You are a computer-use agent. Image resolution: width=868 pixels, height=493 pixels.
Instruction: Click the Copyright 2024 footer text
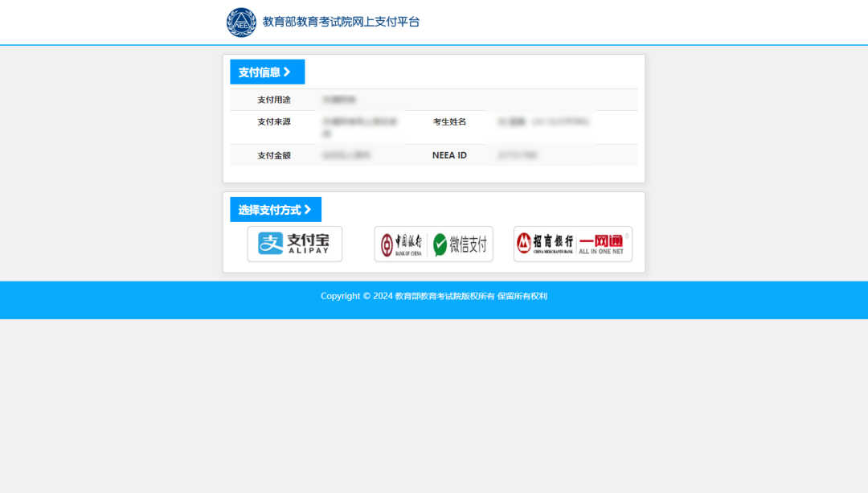click(434, 296)
